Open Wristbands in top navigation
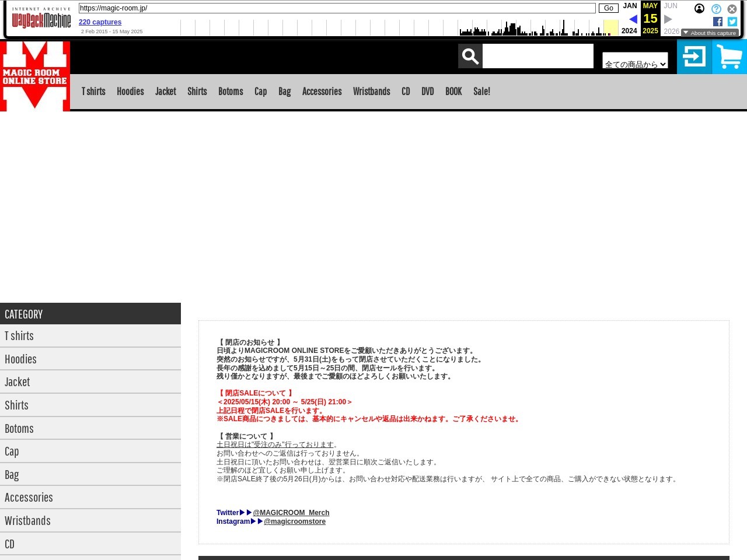 point(371,92)
